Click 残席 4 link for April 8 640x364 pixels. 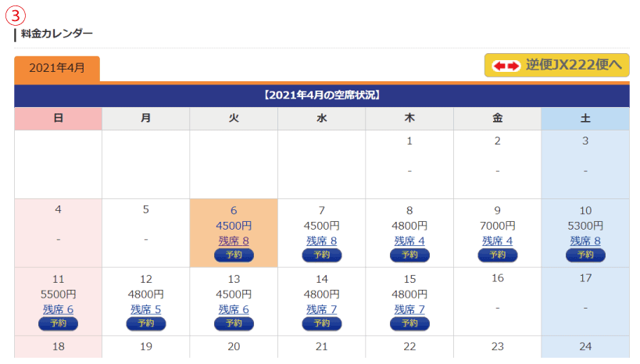click(x=409, y=241)
